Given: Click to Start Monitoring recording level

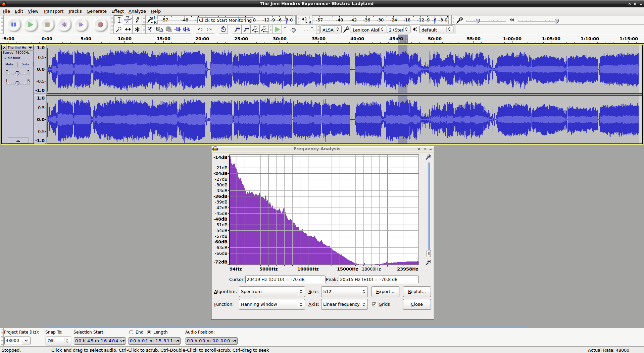Looking at the screenshot, I should coord(225,20).
